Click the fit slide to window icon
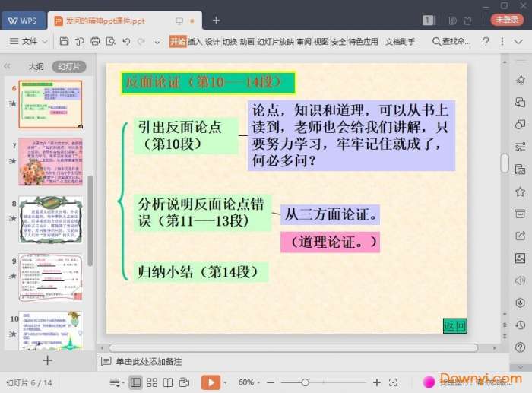The width and height of the screenshot is (532, 393). (x=393, y=382)
